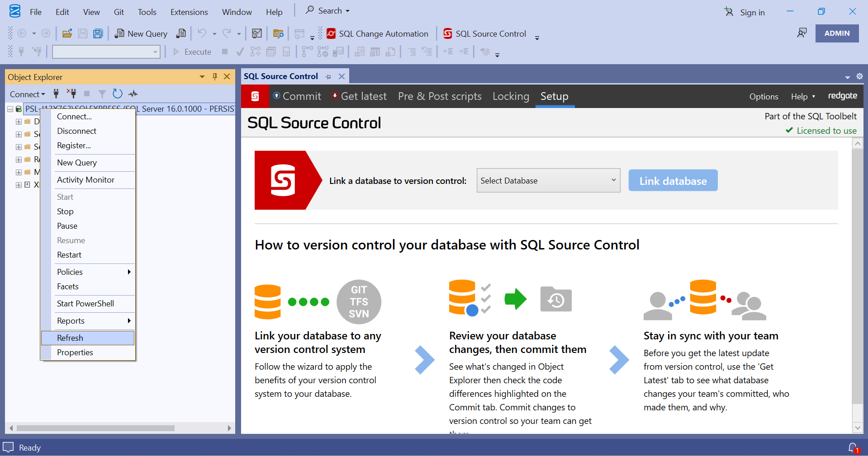Click the Increase Indent toolbar icon

coord(464,52)
